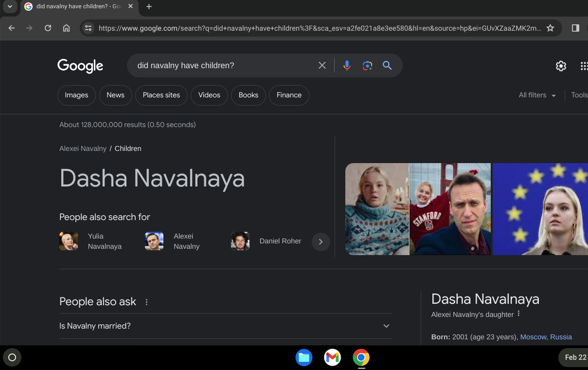The height and width of the screenshot is (370, 588).
Task: Open the Moscow, Russia link
Action: [x=546, y=337]
